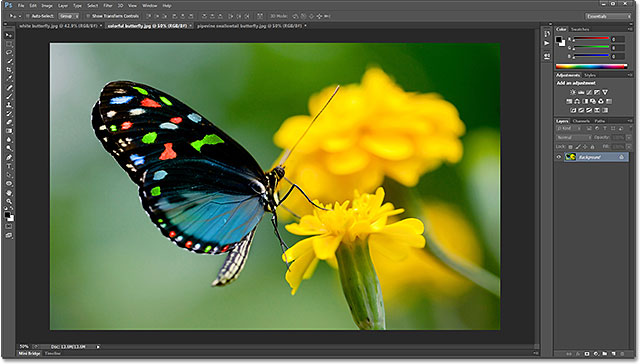Open the Image menu
The width and height of the screenshot is (640, 364).
point(47,6)
